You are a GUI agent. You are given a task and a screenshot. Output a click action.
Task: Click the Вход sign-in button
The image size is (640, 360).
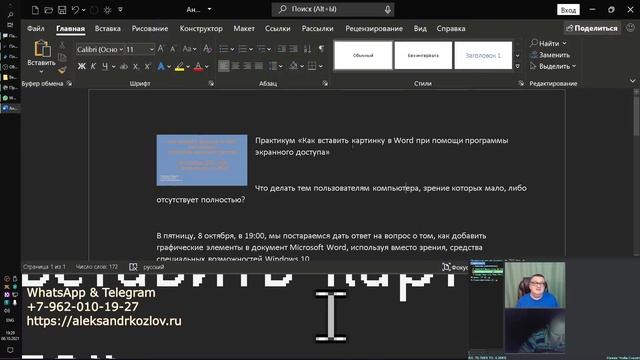tap(568, 10)
